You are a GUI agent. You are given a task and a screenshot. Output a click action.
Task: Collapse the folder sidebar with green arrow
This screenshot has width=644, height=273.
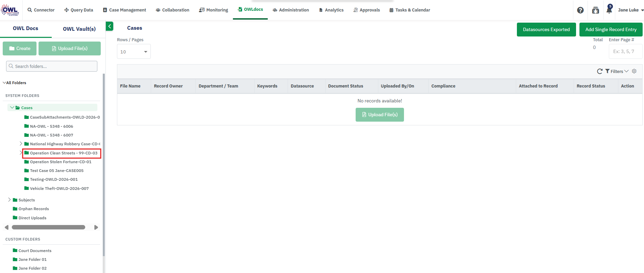coord(110,26)
